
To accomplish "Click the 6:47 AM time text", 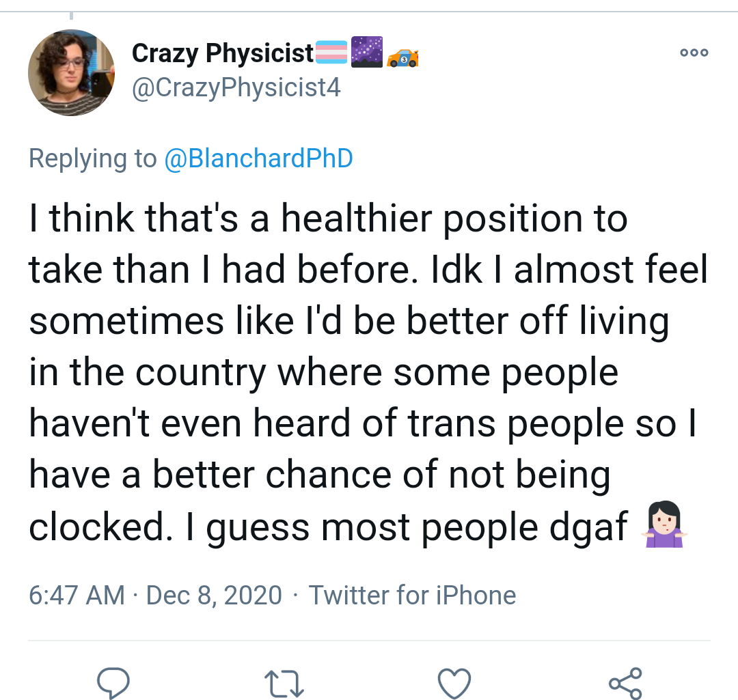I will [x=77, y=595].
